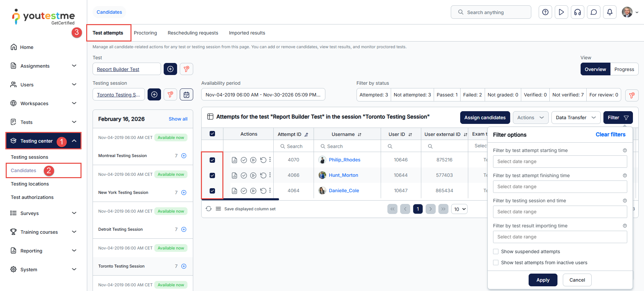This screenshot has width=644, height=291.
Task: Click the test attempt starting time date field
Action: click(x=559, y=161)
